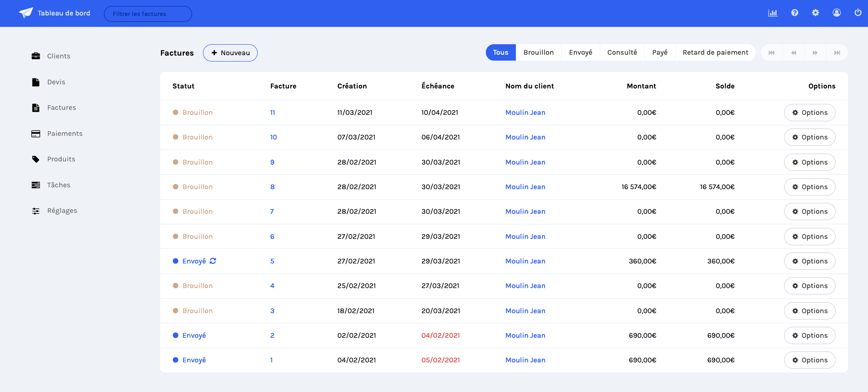Open the user account icon
The height and width of the screenshot is (392, 868).
(x=837, y=13)
